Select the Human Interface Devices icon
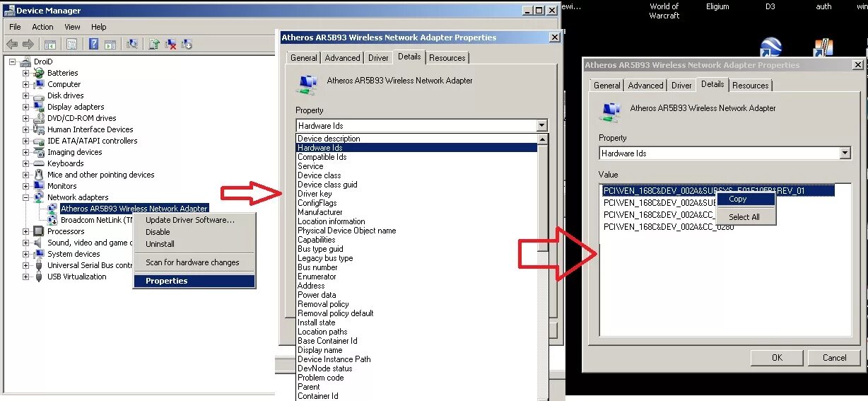This screenshot has width=868, height=401. (x=40, y=129)
